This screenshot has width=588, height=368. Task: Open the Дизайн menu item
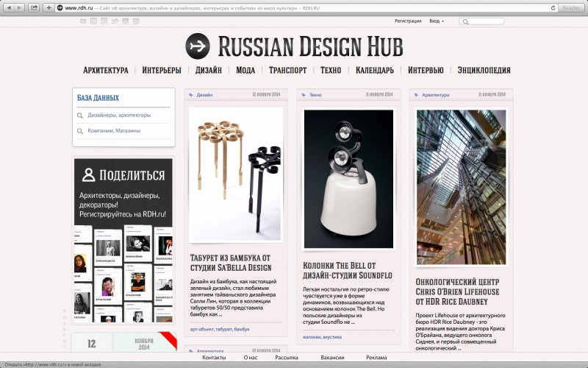coord(209,70)
